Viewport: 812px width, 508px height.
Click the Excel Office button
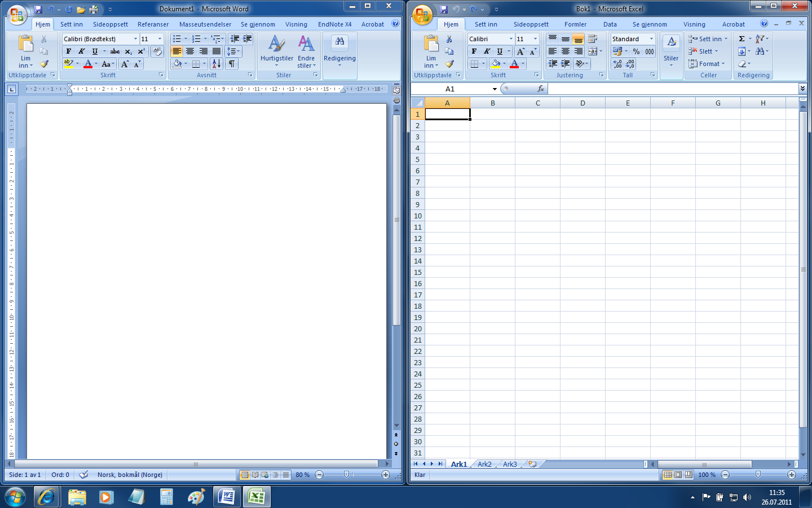tap(423, 15)
